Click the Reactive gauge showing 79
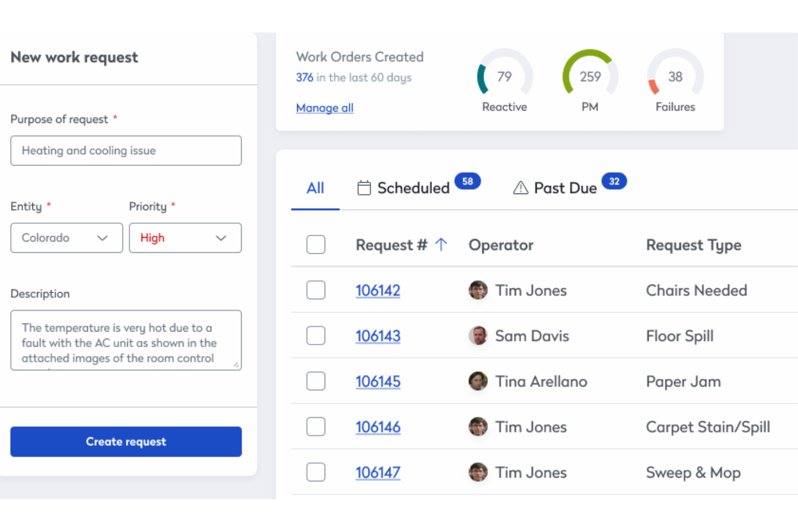798x532 pixels. 505,75
